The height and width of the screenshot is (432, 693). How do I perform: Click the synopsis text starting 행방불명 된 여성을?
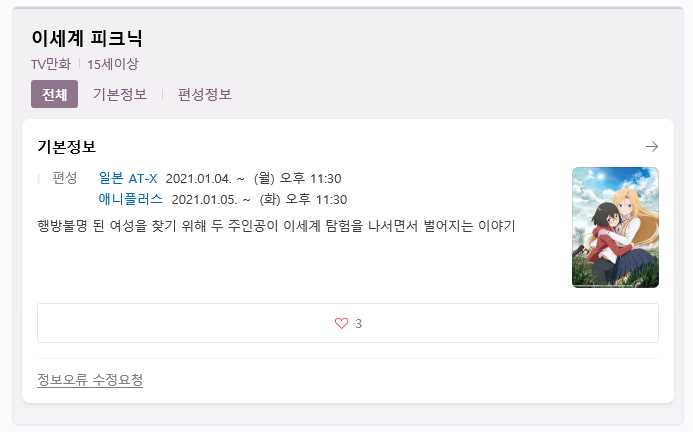click(276, 226)
